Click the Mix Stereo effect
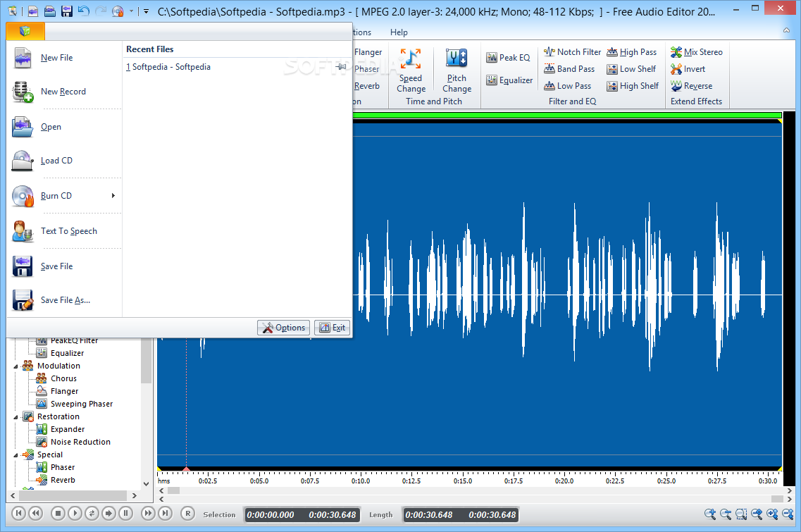Screen dimensions: 801x532 coord(697,52)
